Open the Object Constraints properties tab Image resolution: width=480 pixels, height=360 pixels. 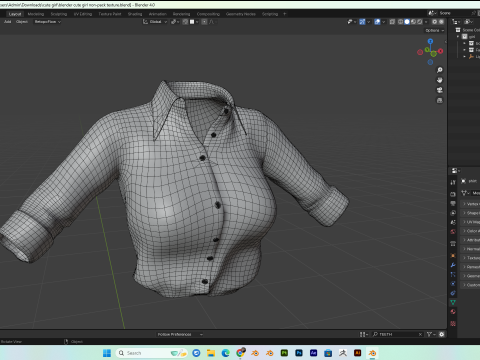pyautogui.click(x=453, y=293)
